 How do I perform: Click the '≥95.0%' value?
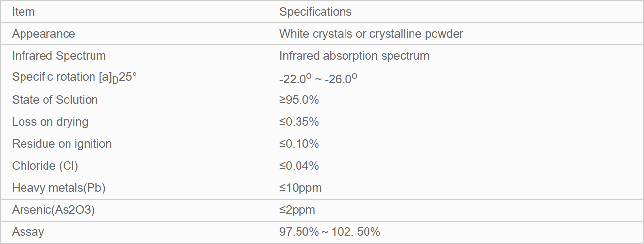pyautogui.click(x=299, y=100)
